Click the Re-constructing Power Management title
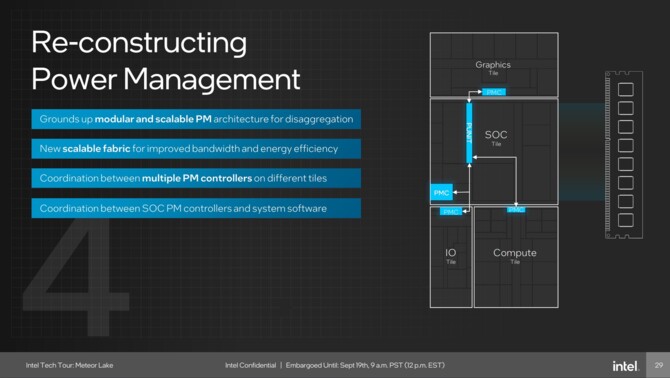Screen dimensions: 670x378 (x=166, y=61)
